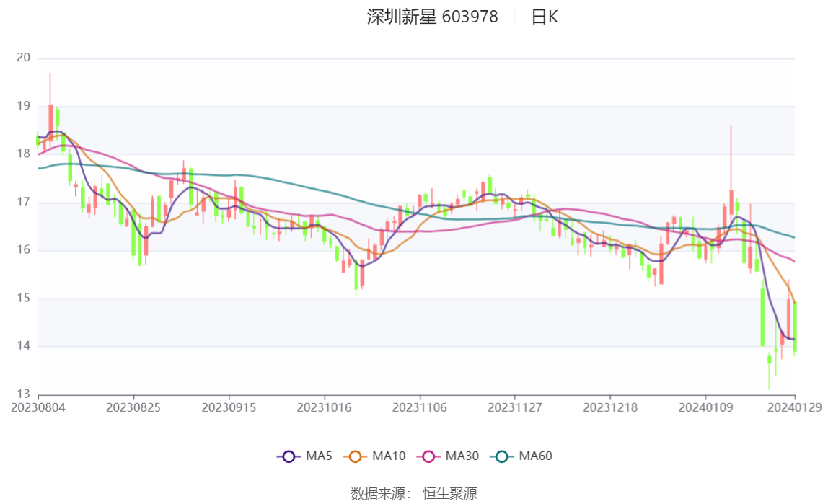828x504 pixels.
Task: Click the y-axis value 19
Action: tap(23, 106)
